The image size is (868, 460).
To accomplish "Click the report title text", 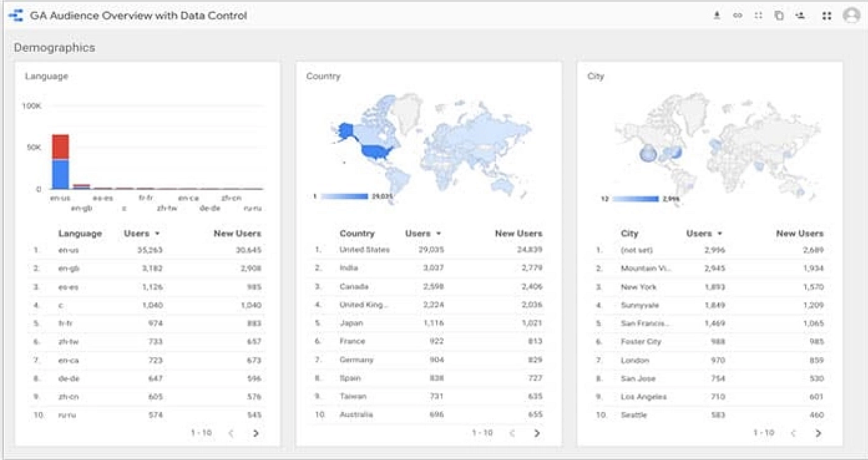I will [139, 14].
